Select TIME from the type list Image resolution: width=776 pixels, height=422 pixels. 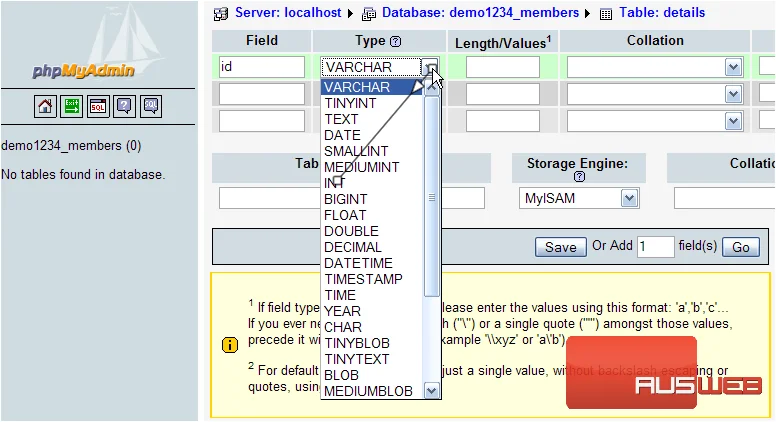click(x=372, y=295)
